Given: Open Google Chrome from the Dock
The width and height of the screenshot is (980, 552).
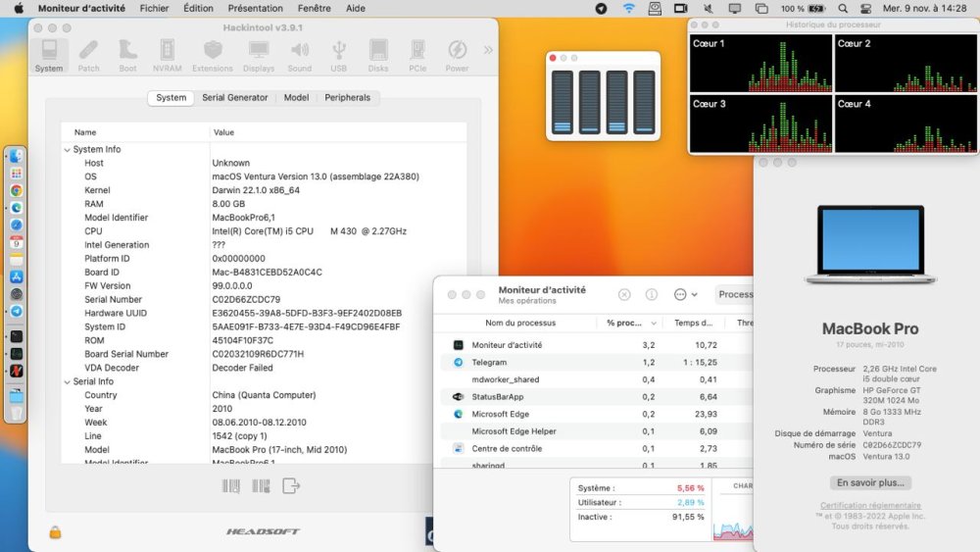Looking at the screenshot, I should click(x=17, y=190).
